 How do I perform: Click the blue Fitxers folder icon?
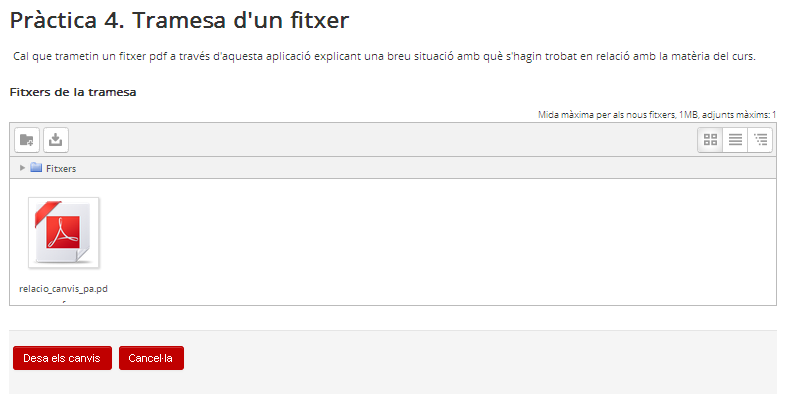[36, 168]
